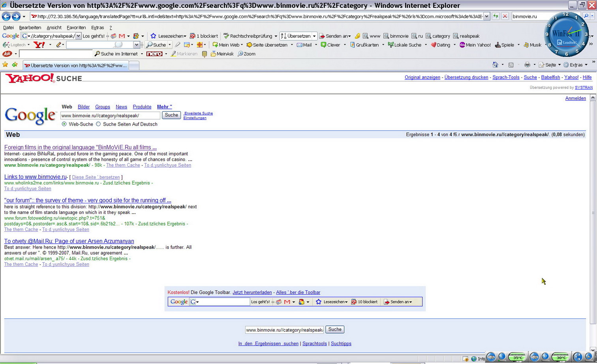Click the Ask toolbar logo
The image size is (597, 364).
(7, 54)
